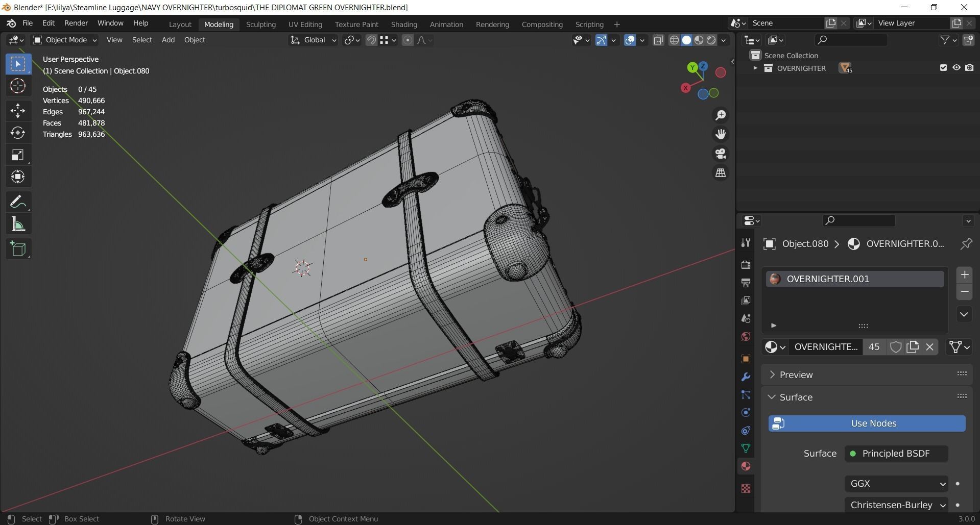Open the Output properties tab
Image resolution: width=980 pixels, height=525 pixels.
tap(746, 283)
